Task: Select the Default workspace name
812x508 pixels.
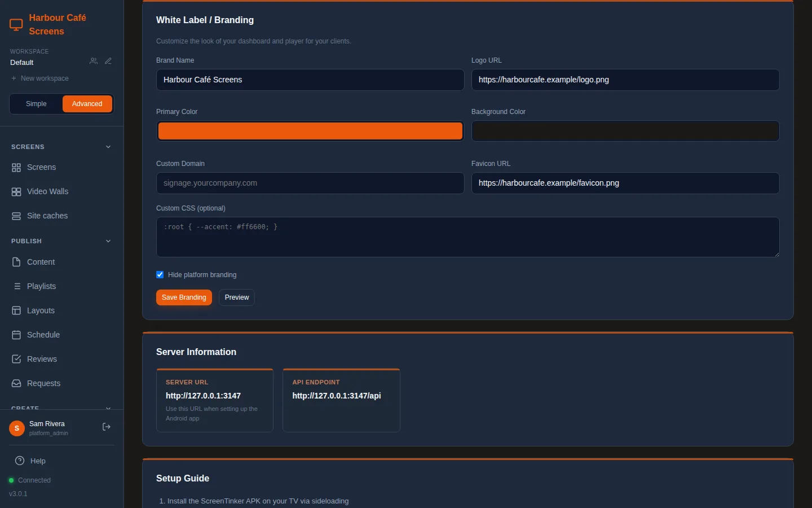Action: click(22, 63)
